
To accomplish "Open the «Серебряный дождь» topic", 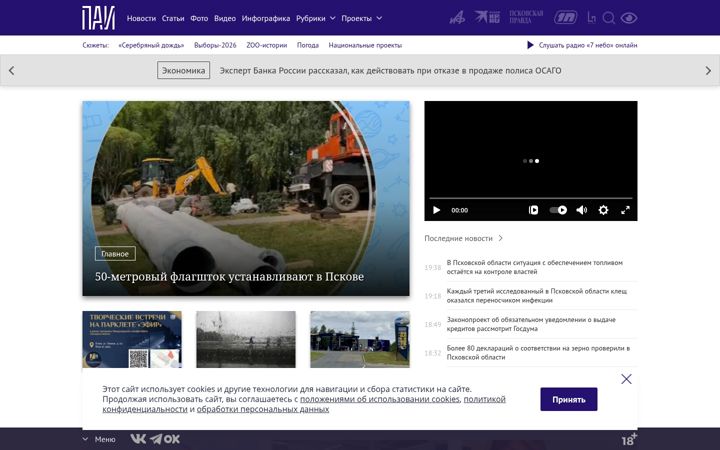I will click(151, 45).
